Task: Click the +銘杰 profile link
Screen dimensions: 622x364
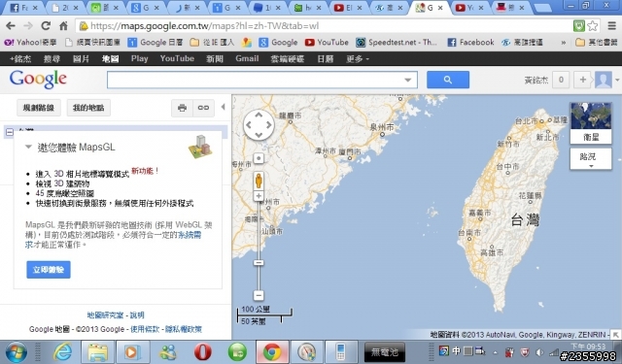Action: pyautogui.click(x=20, y=58)
